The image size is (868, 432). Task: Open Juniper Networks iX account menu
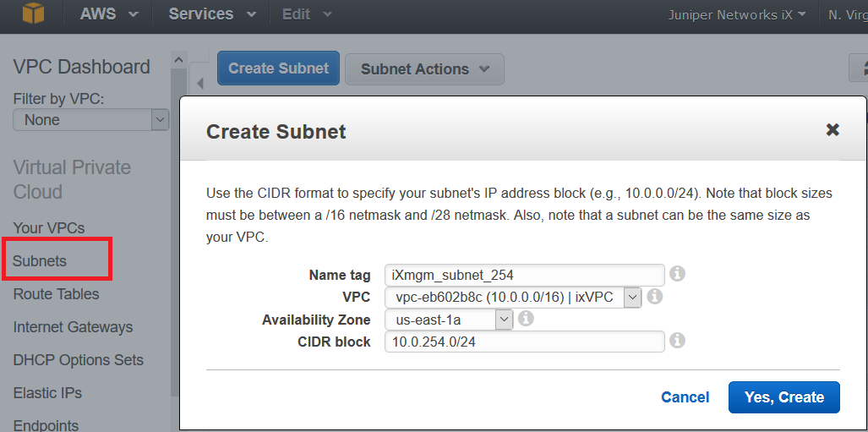point(736,14)
